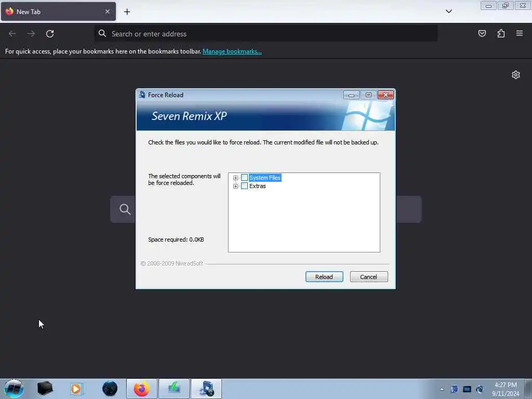Click the Firefox address bar field
Image resolution: width=532 pixels, height=399 pixels.
(266, 34)
